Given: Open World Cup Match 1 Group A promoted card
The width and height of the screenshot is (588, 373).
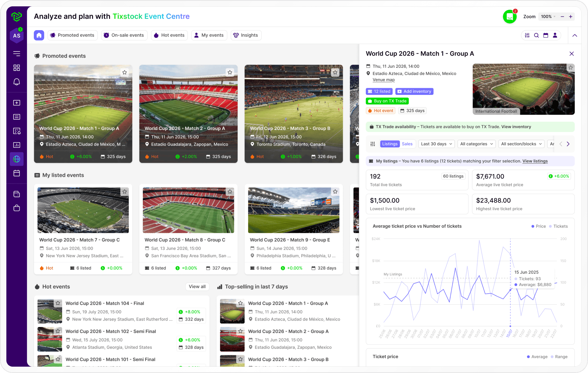Looking at the screenshot, I should (x=83, y=114).
